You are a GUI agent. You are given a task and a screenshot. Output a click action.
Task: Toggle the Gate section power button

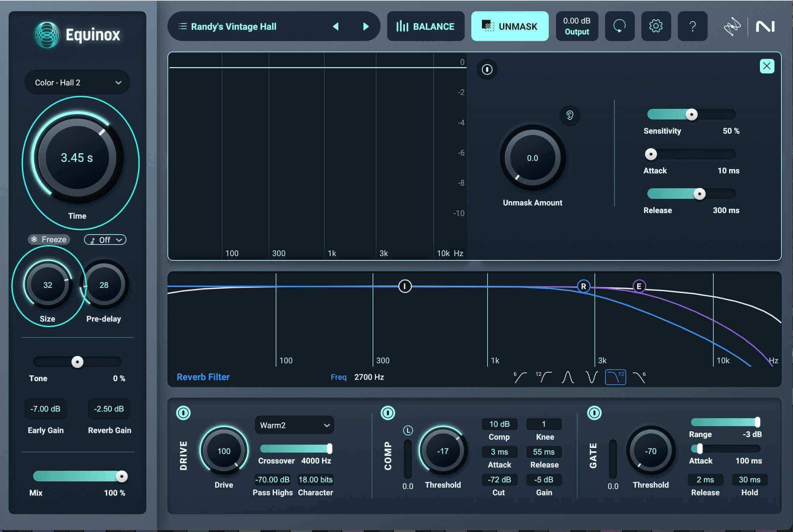(x=594, y=413)
